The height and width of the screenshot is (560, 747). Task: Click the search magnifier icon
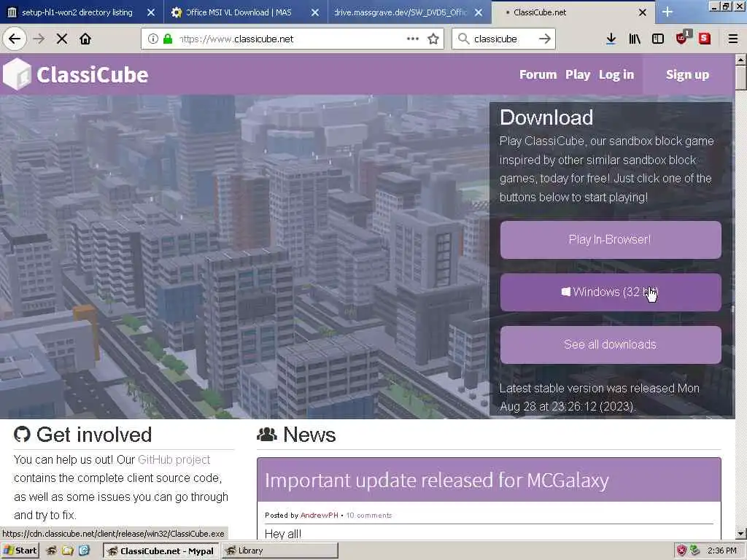coord(463,39)
